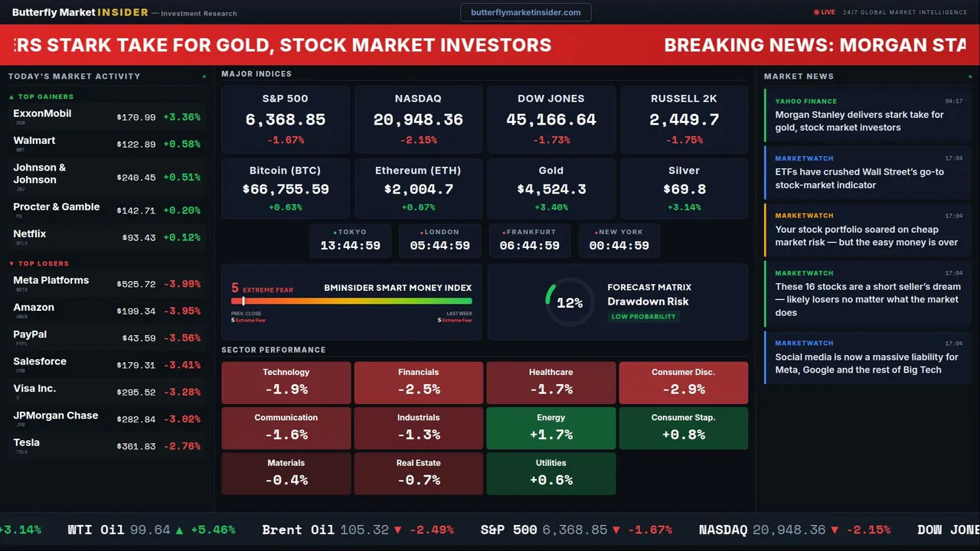This screenshot has height=551, width=980.
Task: Click the green up arrow beside WTI Oil
Action: tap(179, 530)
